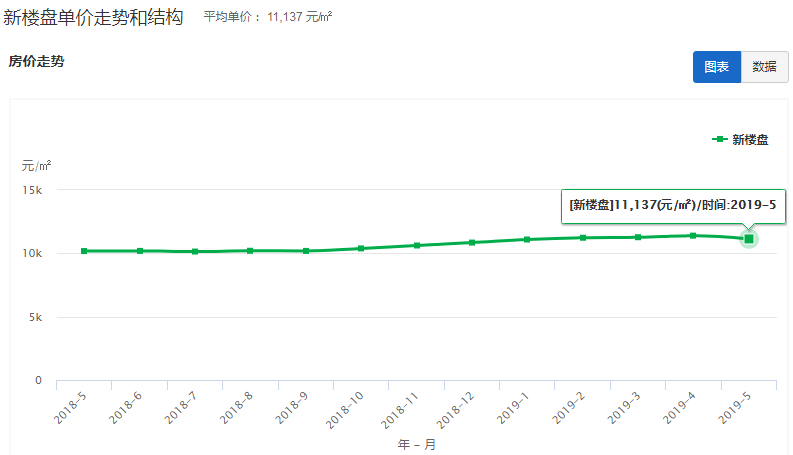793x455 pixels.
Task: Click the highlighted 2019-5 data point
Action: [x=749, y=239]
